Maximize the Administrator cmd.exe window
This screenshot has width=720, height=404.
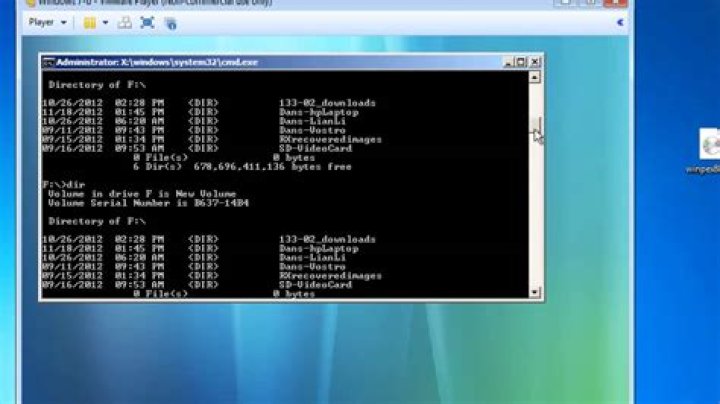tap(521, 62)
